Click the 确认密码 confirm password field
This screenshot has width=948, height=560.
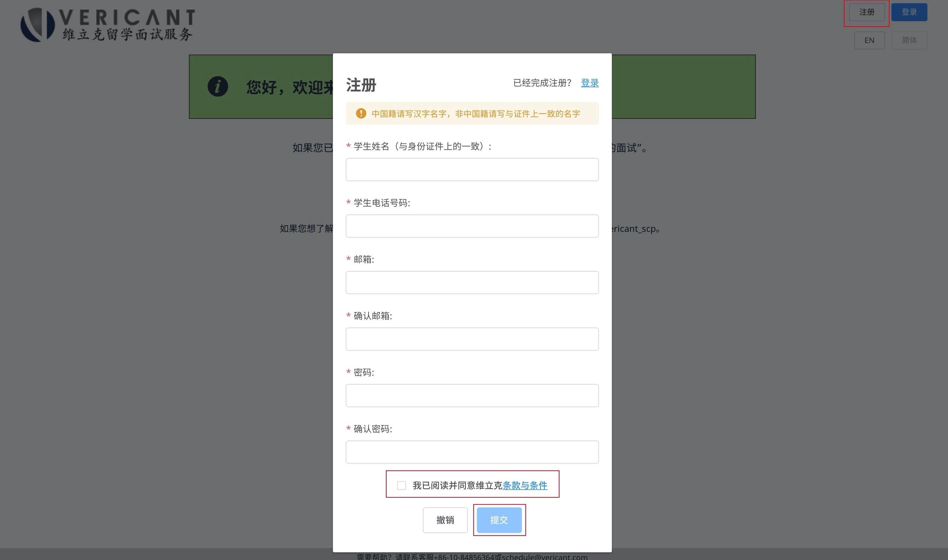click(x=472, y=452)
